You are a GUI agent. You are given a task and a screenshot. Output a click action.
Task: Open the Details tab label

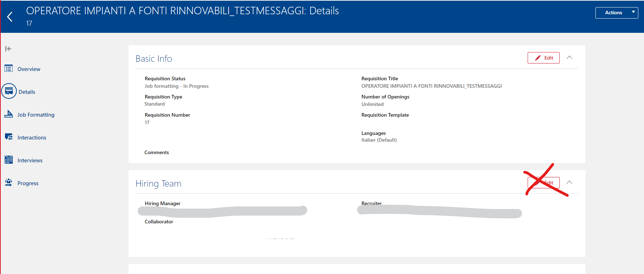(27, 92)
